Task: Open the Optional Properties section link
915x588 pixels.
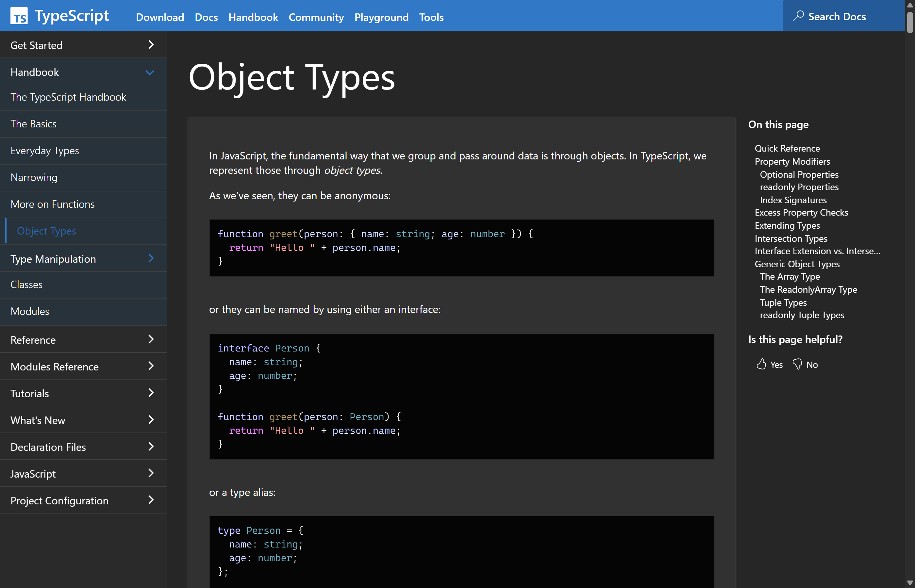Action: (799, 174)
